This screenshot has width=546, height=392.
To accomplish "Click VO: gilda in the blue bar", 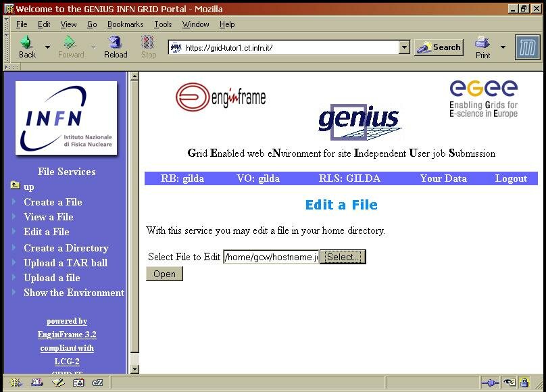I will point(258,178).
